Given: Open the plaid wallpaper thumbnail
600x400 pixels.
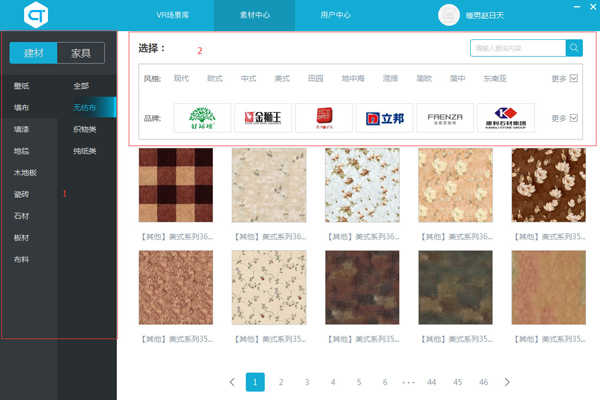Looking at the screenshot, I should [x=176, y=185].
